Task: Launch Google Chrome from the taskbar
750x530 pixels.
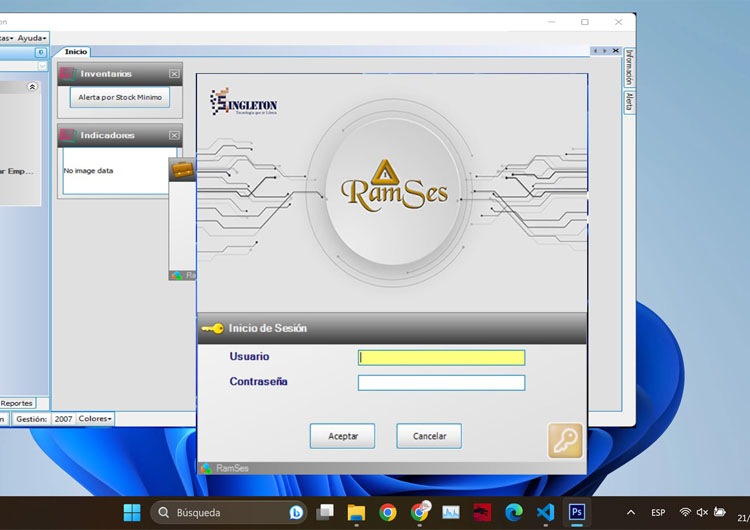Action: coord(388,512)
